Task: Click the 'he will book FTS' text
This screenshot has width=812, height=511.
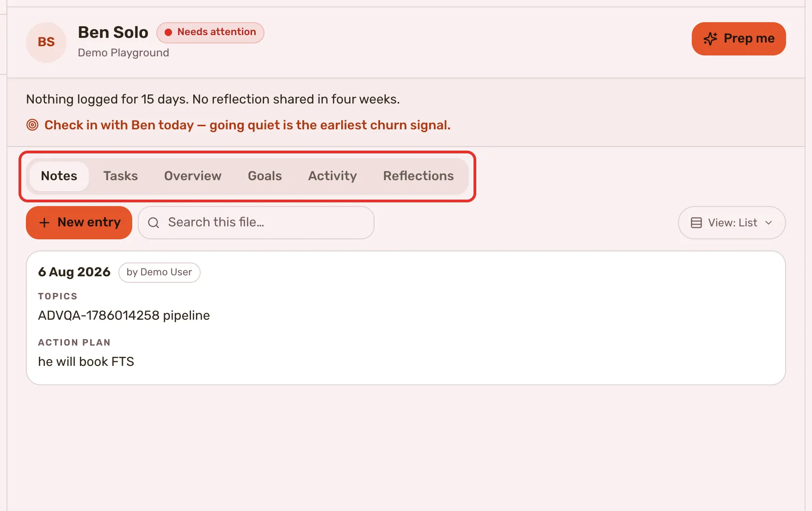Action: [x=86, y=362]
